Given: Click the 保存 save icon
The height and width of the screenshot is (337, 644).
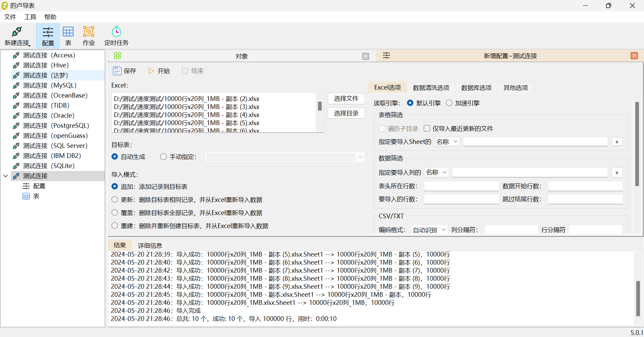Looking at the screenshot, I should click(117, 71).
